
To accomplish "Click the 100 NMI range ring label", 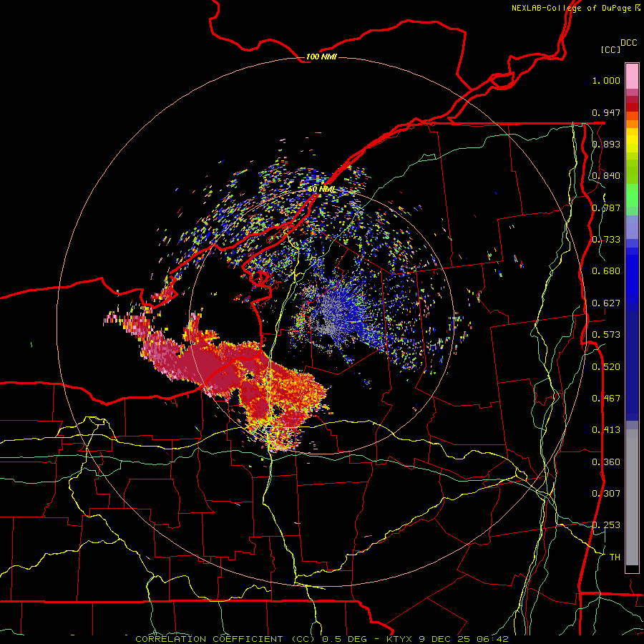I will click(x=321, y=57).
